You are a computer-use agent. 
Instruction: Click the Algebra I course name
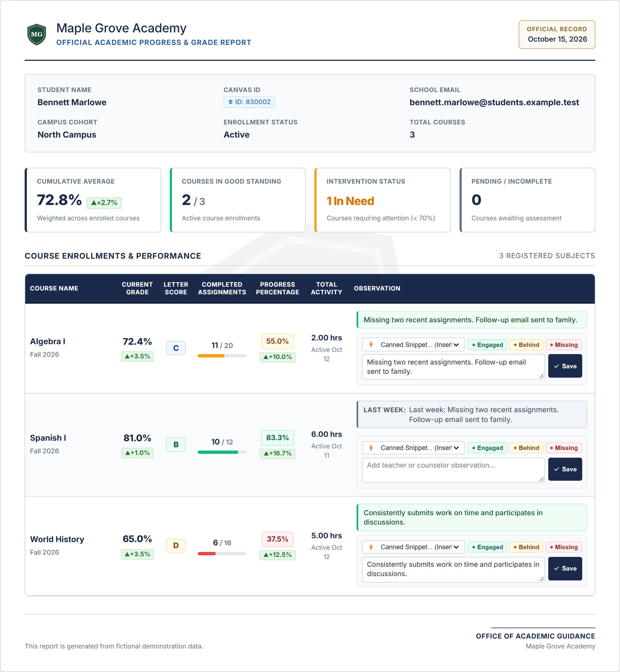(x=48, y=341)
